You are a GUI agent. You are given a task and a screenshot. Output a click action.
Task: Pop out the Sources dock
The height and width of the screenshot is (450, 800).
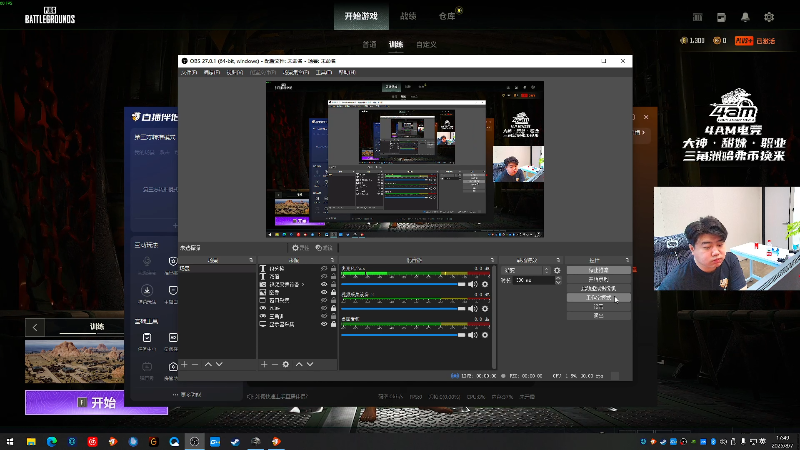pos(332,260)
